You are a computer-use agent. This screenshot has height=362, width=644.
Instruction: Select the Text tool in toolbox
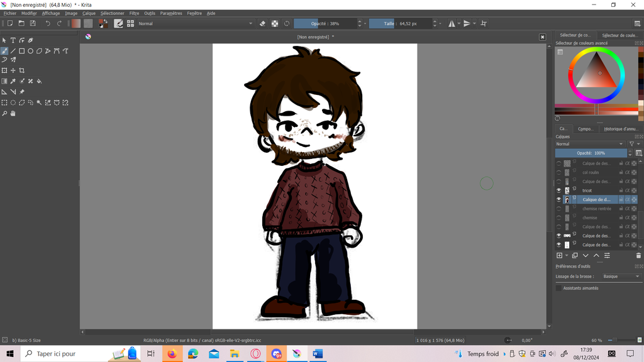pos(13,40)
